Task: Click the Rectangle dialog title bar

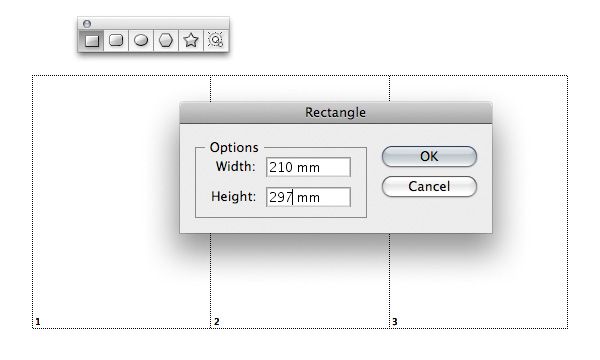Action: (x=336, y=112)
